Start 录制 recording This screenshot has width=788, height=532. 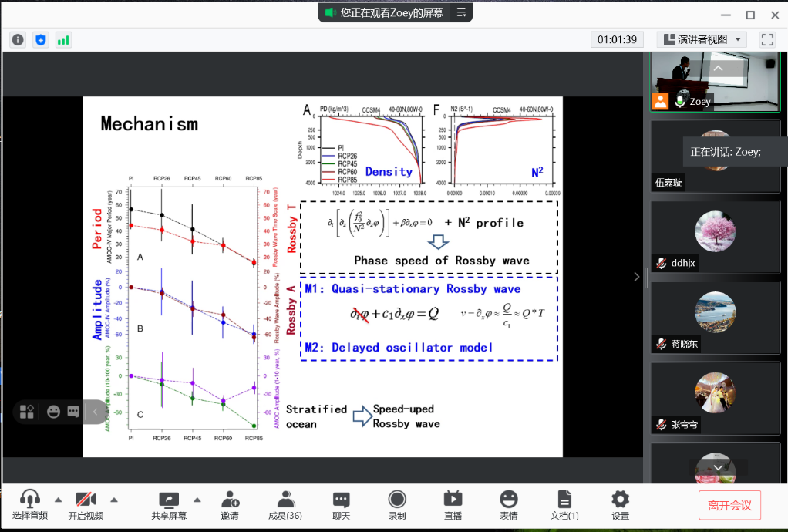click(x=397, y=505)
